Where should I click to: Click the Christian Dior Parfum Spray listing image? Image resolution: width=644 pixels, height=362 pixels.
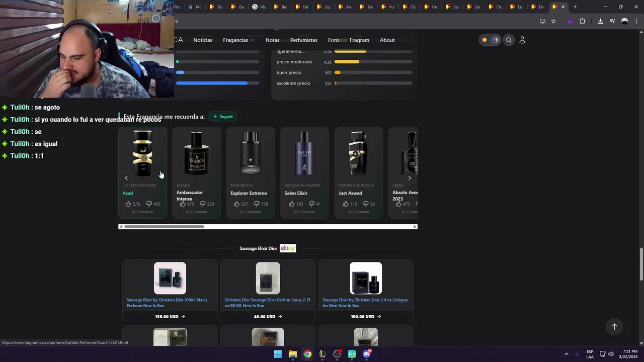[268, 278]
